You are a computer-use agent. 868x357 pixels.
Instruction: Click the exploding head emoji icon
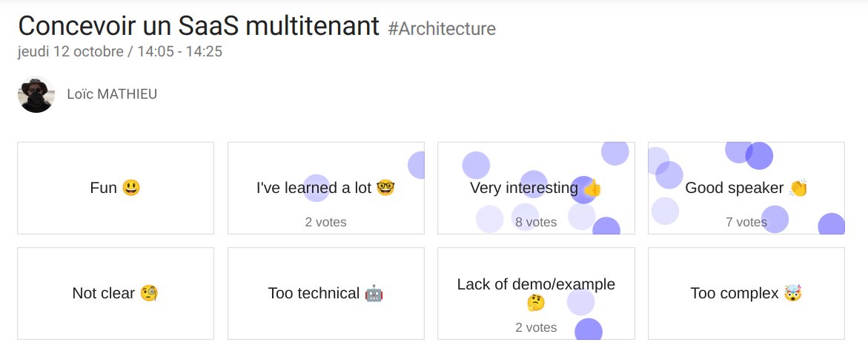793,293
